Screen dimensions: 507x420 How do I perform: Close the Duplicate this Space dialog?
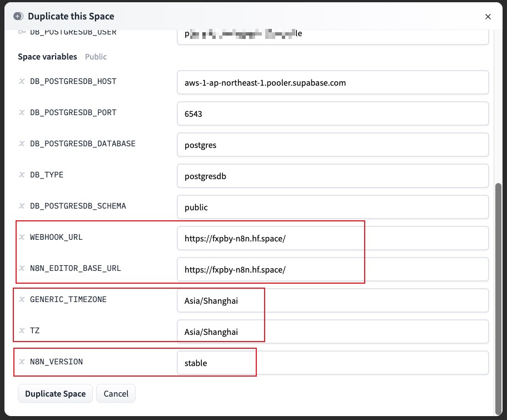[488, 17]
